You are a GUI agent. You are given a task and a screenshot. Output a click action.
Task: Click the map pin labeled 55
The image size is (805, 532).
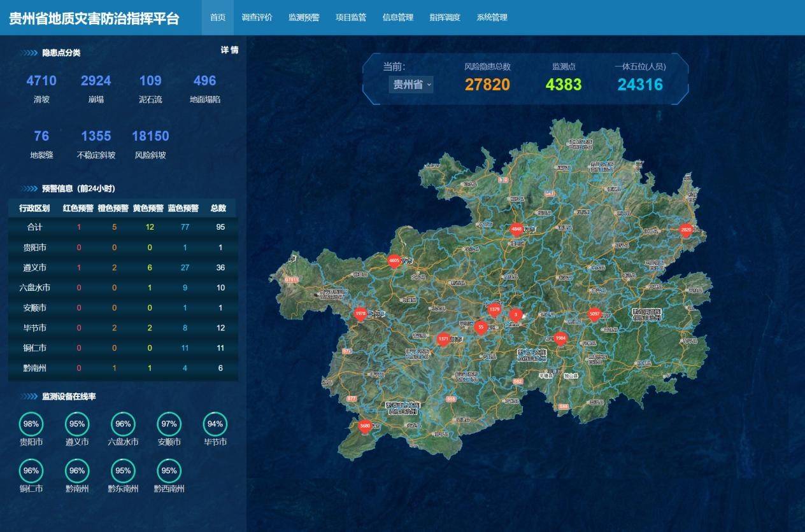pos(481,327)
